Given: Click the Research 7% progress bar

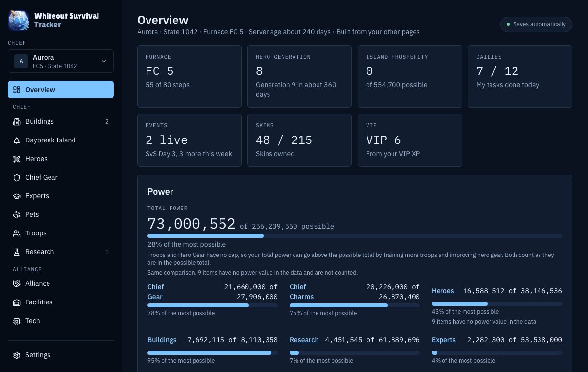Looking at the screenshot, I should (355, 353).
